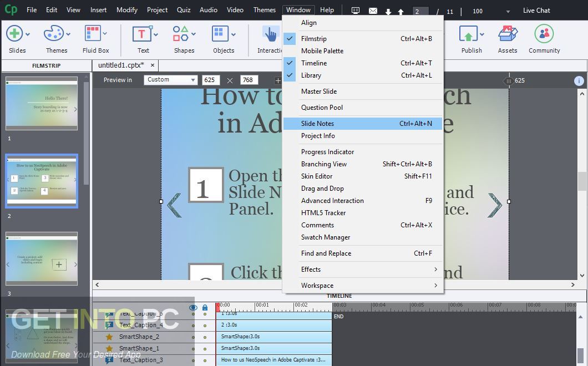
Task: Open the Assets box icon
Action: (508, 34)
